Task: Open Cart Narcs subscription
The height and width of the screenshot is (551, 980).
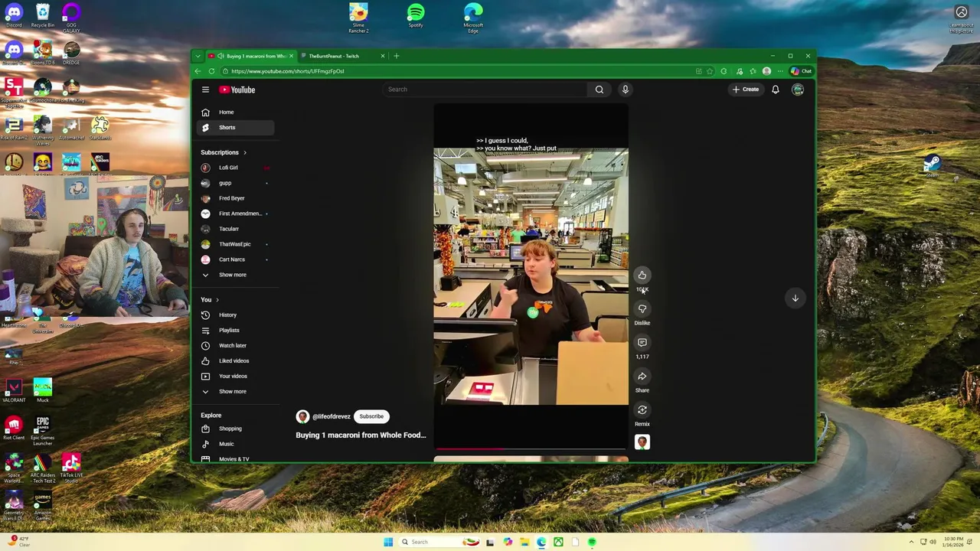Action: (235, 259)
